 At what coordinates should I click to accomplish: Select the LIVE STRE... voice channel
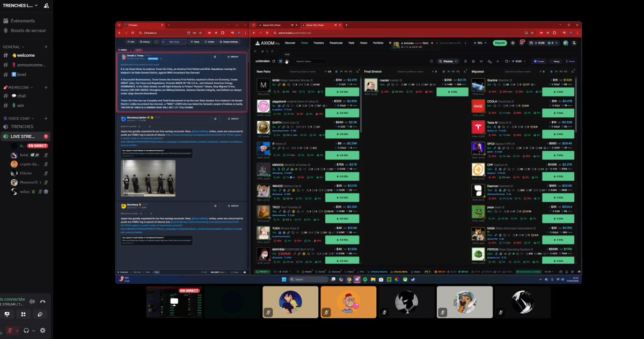(25, 137)
